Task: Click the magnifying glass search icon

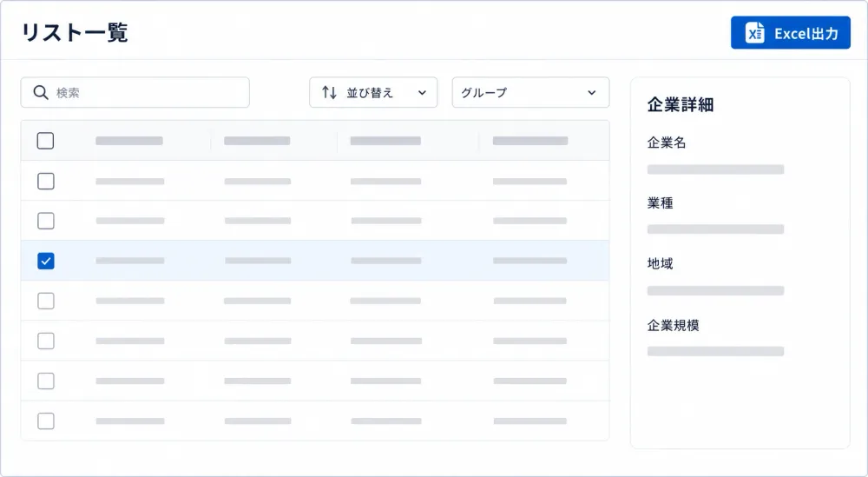Action: coord(41,92)
